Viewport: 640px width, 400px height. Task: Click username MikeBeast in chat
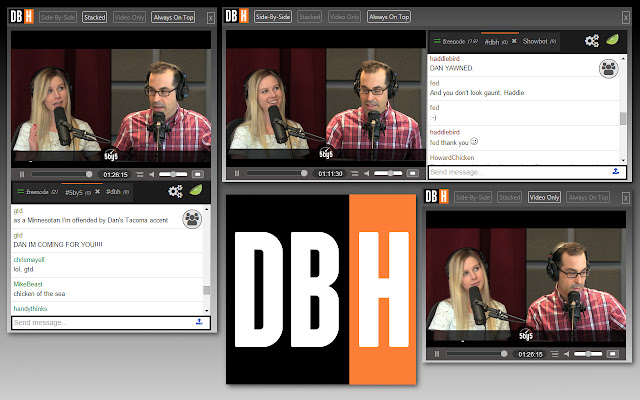28,284
